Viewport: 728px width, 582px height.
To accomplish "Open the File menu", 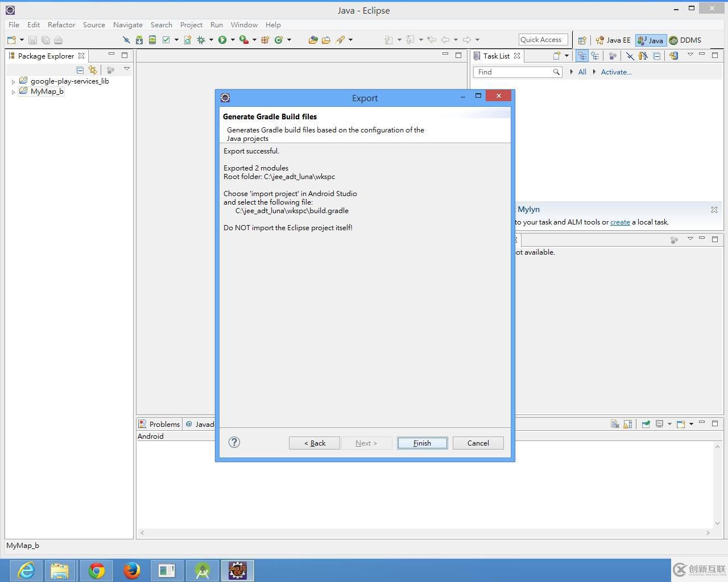I will tap(14, 25).
